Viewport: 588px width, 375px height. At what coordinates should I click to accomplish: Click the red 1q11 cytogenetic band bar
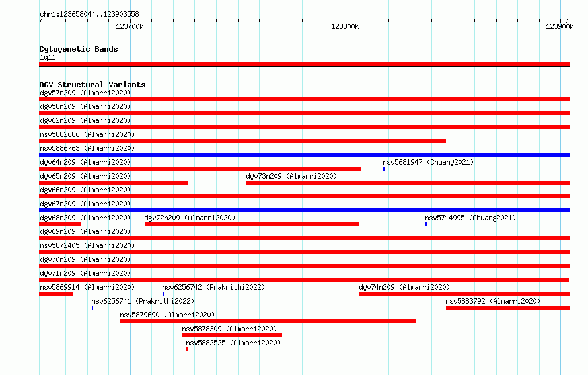pyautogui.click(x=304, y=64)
